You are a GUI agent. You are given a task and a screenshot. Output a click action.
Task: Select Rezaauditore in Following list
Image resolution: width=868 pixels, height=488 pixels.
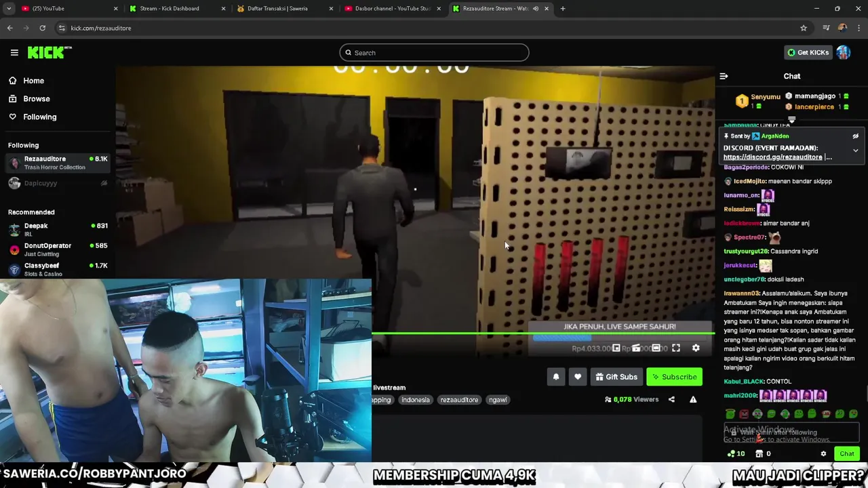(57, 163)
